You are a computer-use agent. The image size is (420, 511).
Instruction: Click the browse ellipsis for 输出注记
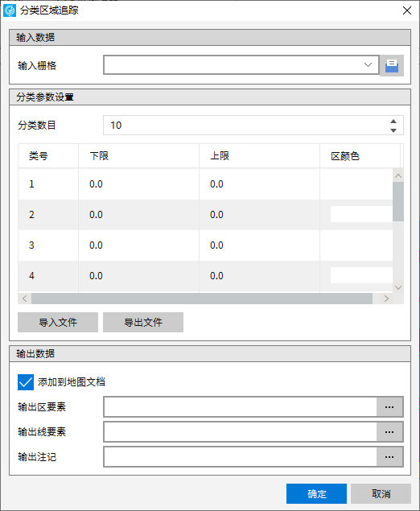[x=389, y=457]
